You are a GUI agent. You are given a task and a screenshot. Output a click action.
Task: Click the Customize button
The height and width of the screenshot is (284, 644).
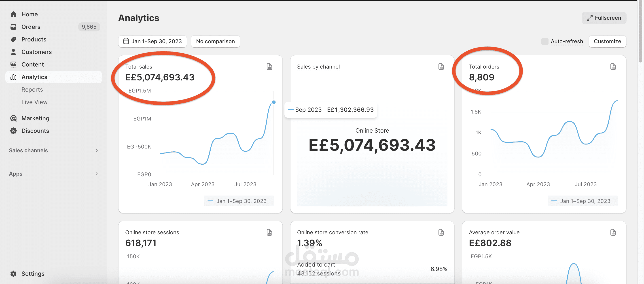(x=607, y=41)
